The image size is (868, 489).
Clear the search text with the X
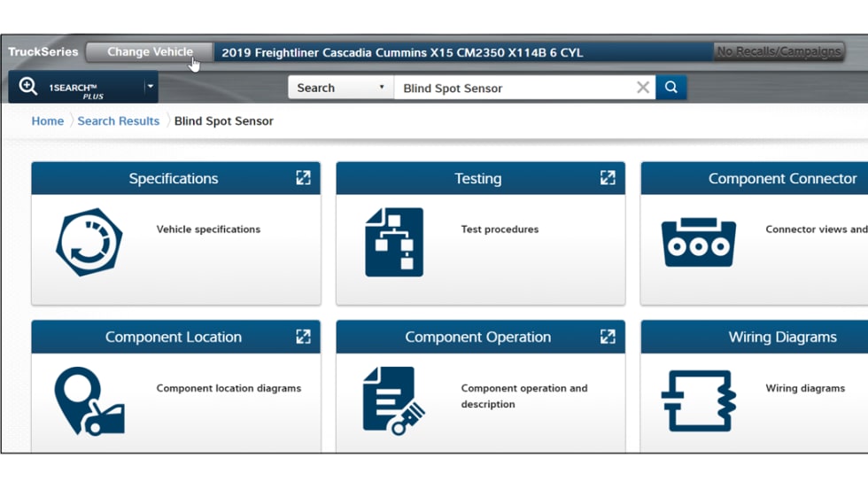pos(643,88)
